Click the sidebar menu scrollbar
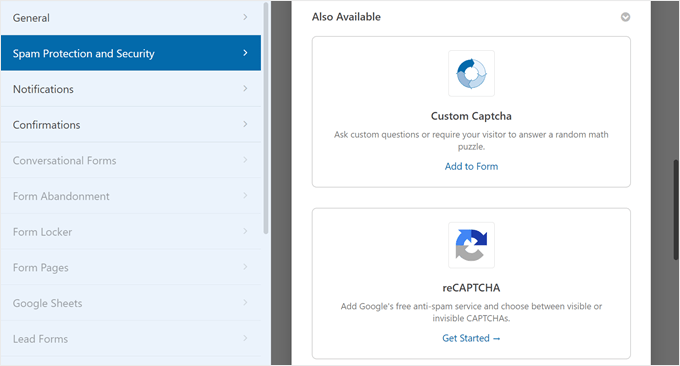This screenshot has height=366, width=680. click(x=266, y=118)
